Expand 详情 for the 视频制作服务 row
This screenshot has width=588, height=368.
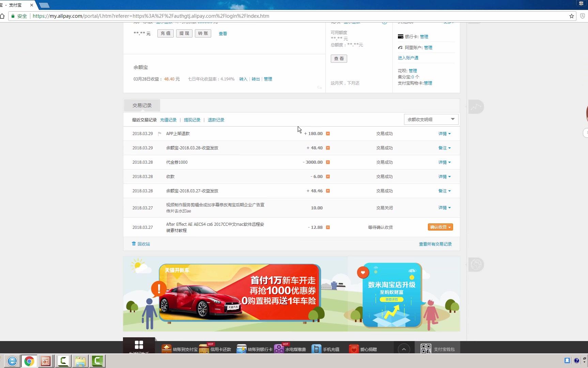tap(444, 208)
